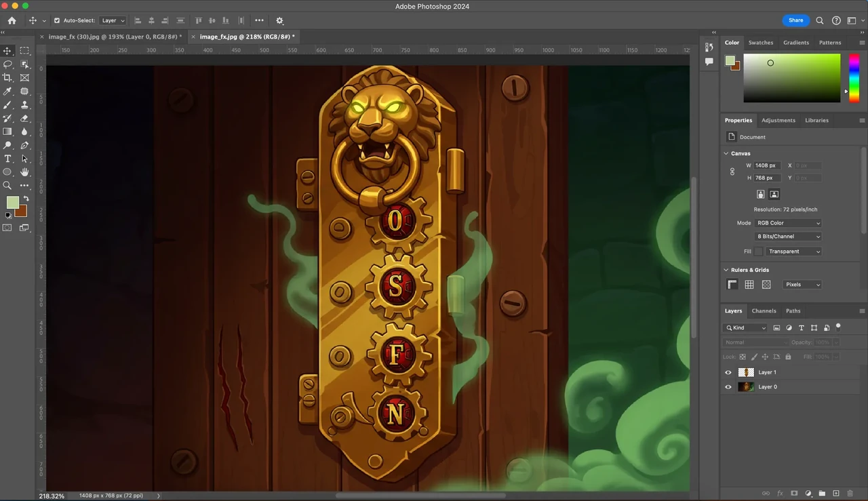The image size is (868, 501).
Task: Hide Layer 1 using eye icon
Action: 728,372
